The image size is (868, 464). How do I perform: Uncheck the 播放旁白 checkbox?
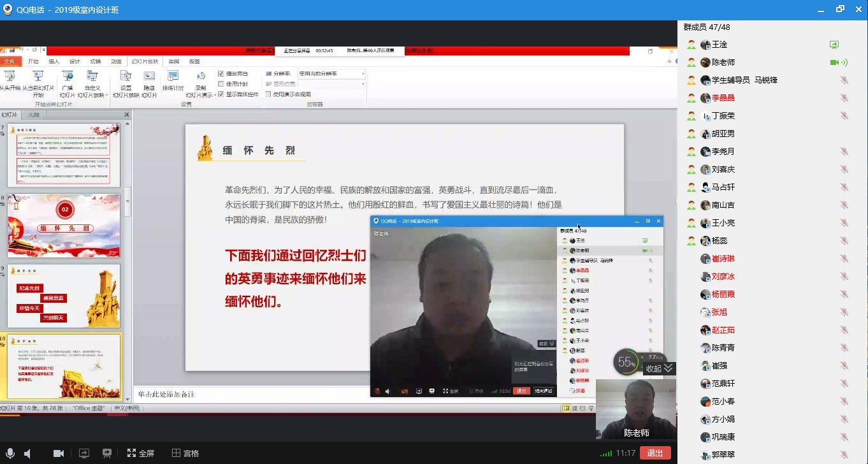[221, 74]
